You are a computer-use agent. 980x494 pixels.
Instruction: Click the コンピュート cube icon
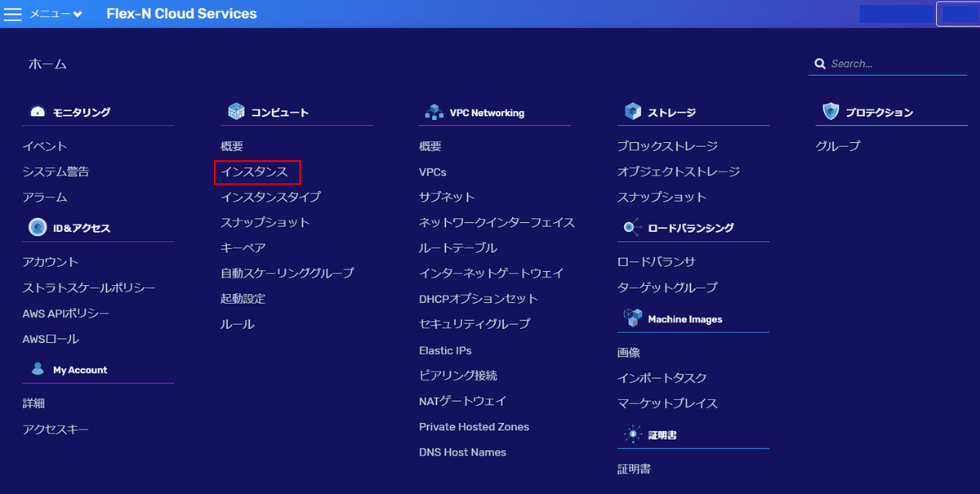pos(236,112)
